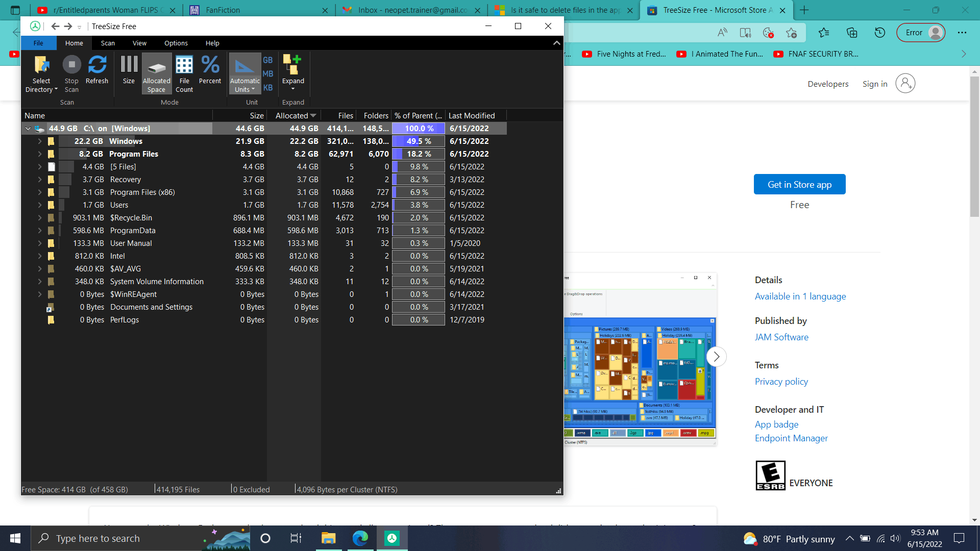The image size is (980, 551).
Task: Click the Microsoft account avatar icon
Action: click(905, 83)
